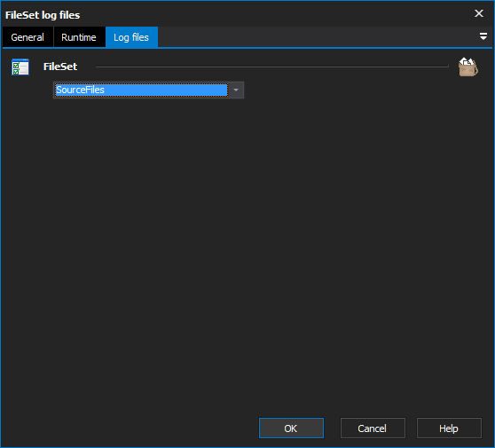Screen dimensions: 495x448
Task: Click the X in the title bar
Action: click(479, 13)
